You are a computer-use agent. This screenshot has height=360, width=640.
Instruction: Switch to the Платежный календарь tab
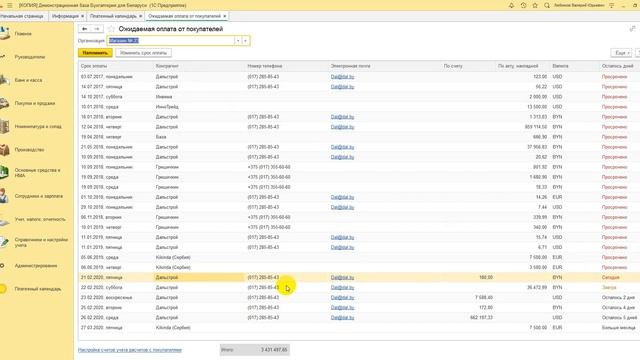(x=113, y=16)
